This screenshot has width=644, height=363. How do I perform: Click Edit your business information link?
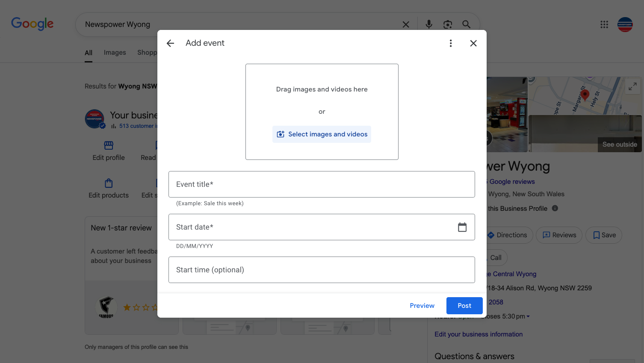(479, 334)
